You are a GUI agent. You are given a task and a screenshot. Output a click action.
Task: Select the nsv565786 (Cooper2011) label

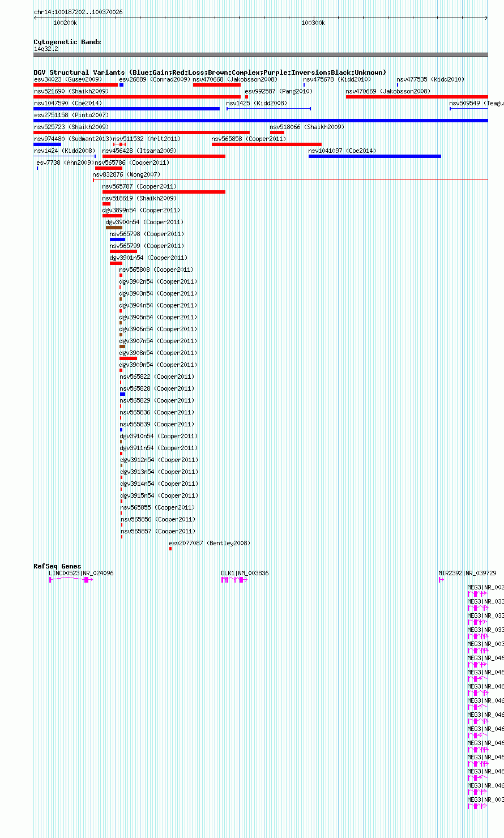click(132, 163)
